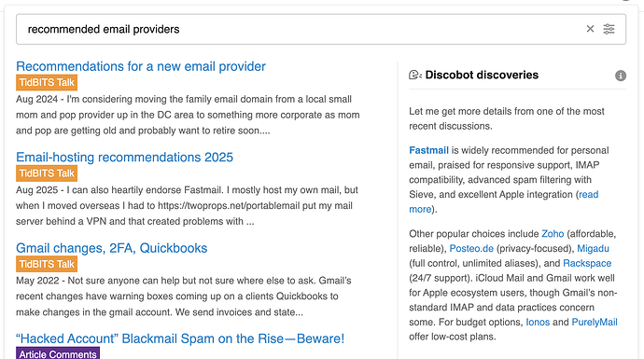This screenshot has height=359, width=644.
Task: Open the Rackspace link
Action: tap(587, 263)
